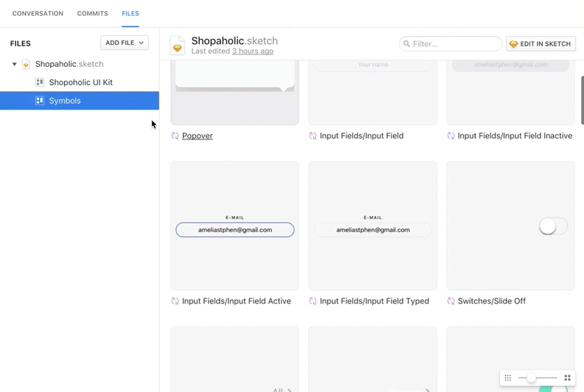Viewport: 584px width, 392px height.
Task: Open Input Fields/Input Field Active label
Action: 237,301
